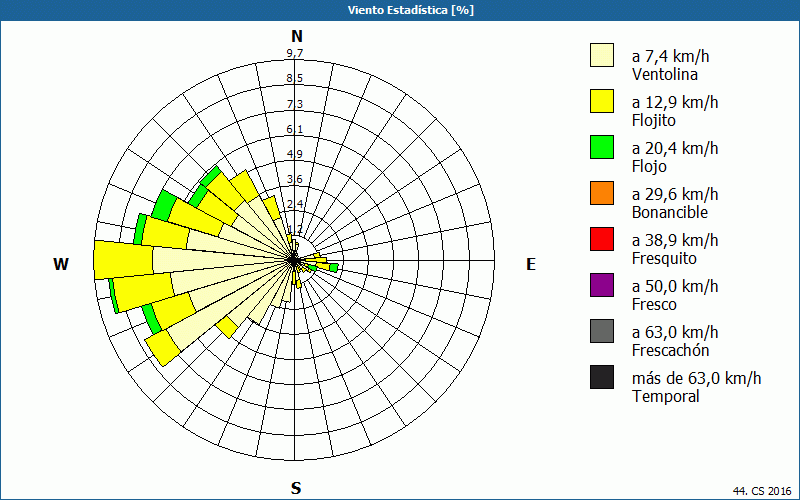Select the 'a 29,6 km/h Bonancible' legend text

pos(675,203)
